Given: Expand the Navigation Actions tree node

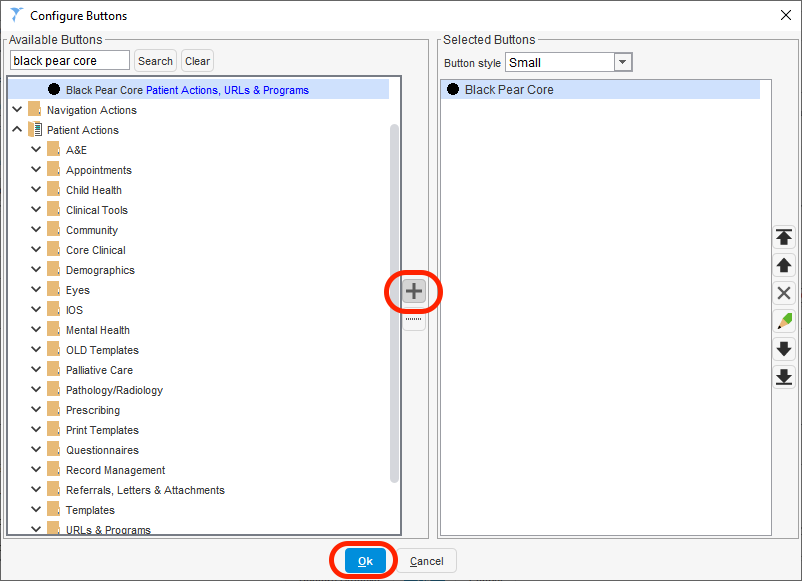Looking at the screenshot, I should click(x=17, y=109).
